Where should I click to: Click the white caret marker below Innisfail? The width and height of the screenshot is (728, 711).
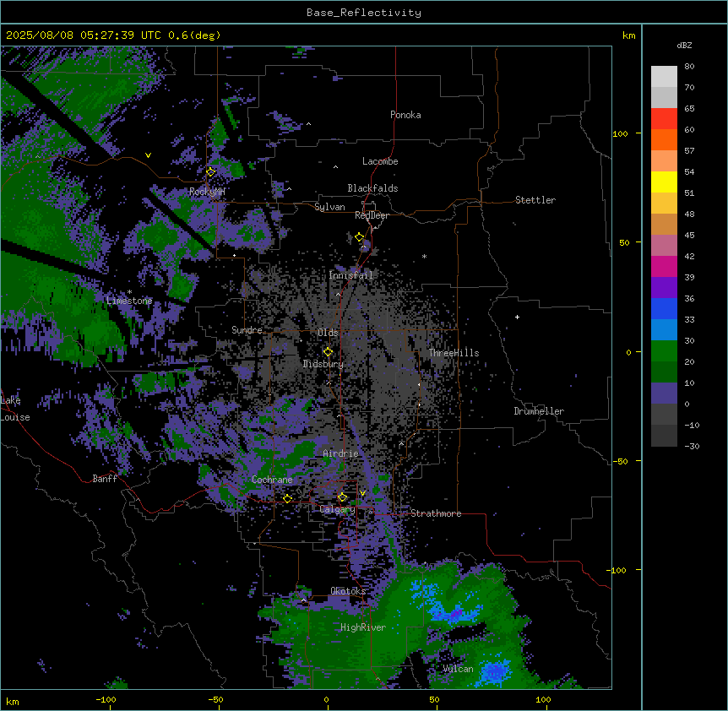(x=338, y=294)
